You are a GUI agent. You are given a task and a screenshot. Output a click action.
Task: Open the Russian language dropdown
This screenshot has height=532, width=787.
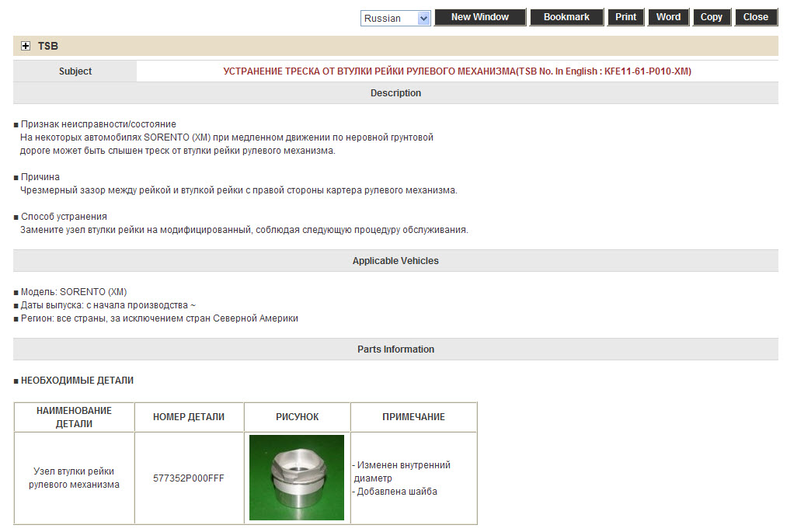[x=395, y=18]
